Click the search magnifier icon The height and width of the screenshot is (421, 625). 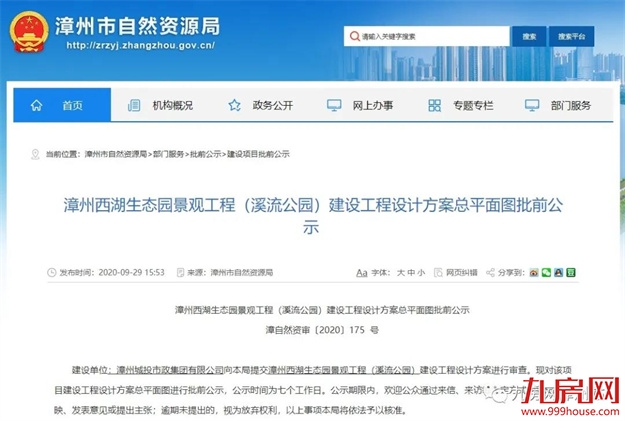tap(354, 36)
